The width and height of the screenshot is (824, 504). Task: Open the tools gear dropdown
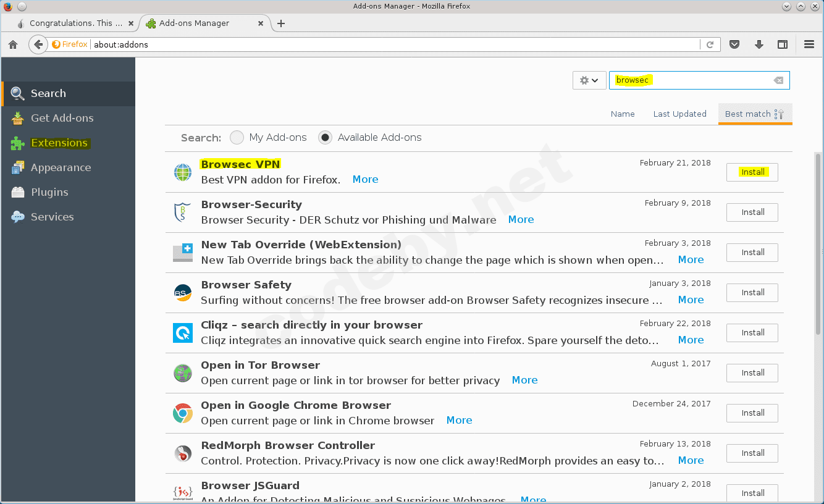[589, 80]
